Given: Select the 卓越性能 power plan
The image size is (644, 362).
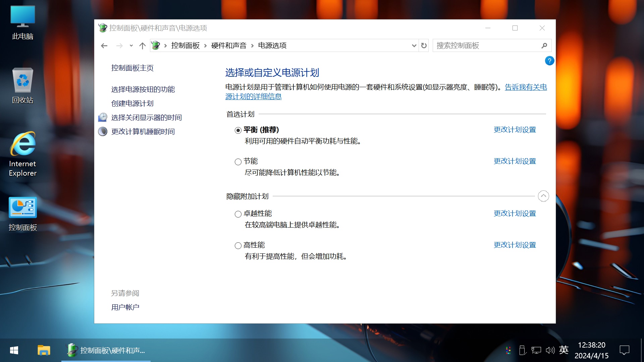Looking at the screenshot, I should 238,214.
